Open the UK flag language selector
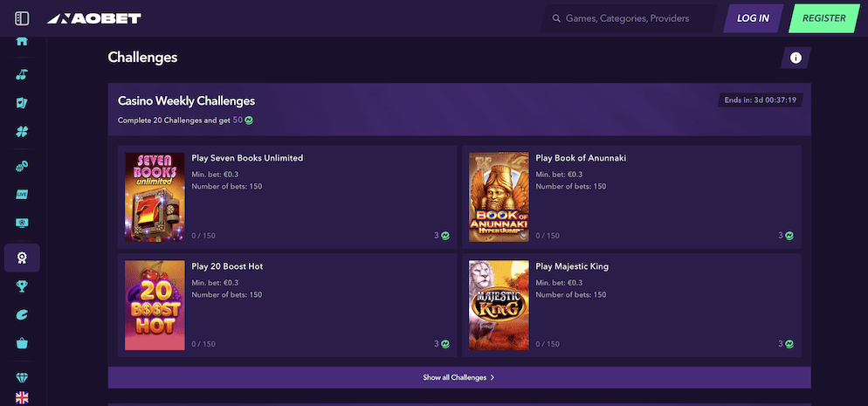The image size is (868, 406). [22, 398]
